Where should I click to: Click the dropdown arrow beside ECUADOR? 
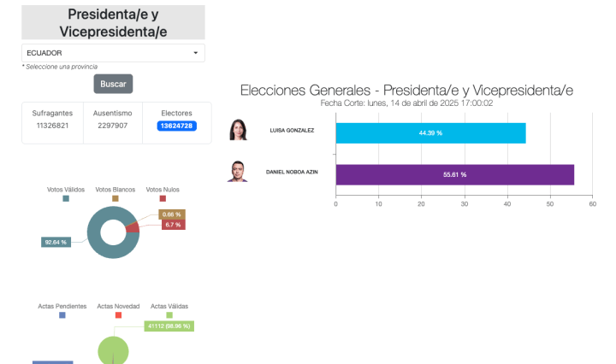point(196,53)
